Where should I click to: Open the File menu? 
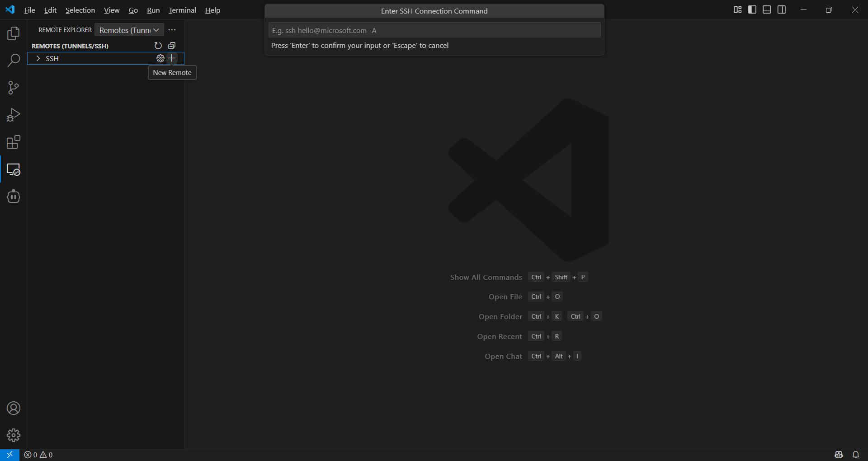[x=29, y=10]
